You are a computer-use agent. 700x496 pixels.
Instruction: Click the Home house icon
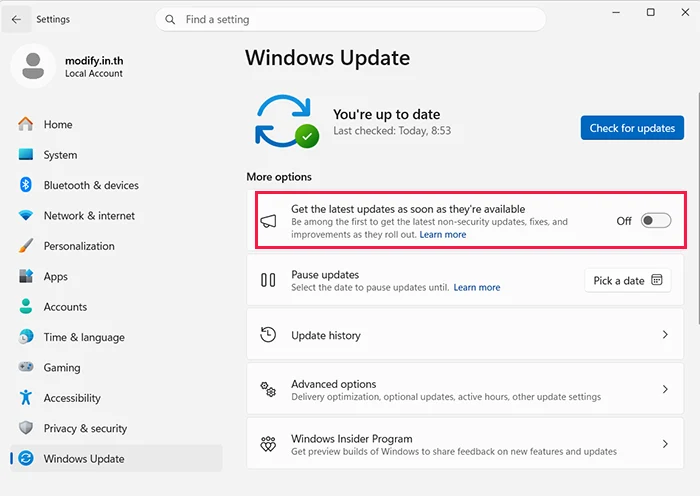click(26, 124)
